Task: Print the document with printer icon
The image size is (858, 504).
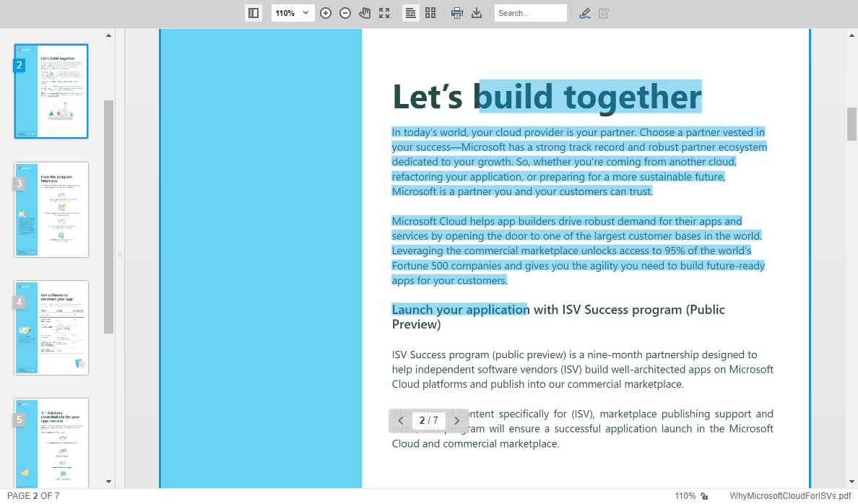Action: point(457,13)
